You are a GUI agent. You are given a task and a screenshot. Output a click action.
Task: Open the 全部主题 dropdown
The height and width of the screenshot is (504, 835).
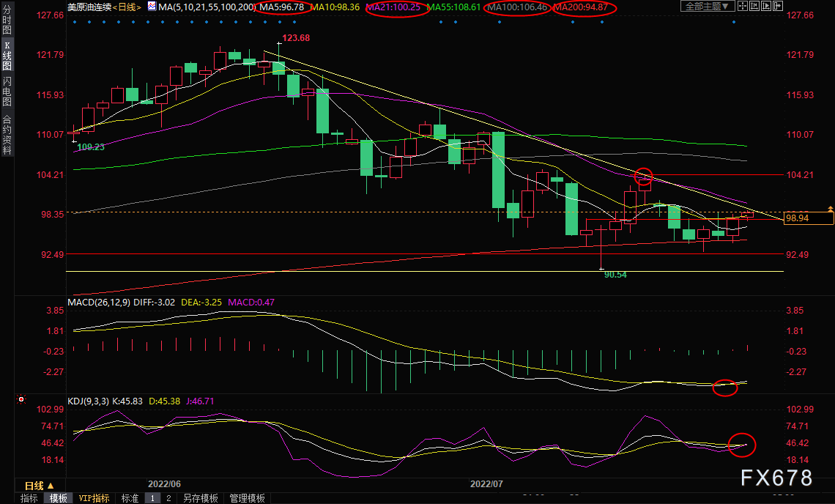tap(707, 7)
